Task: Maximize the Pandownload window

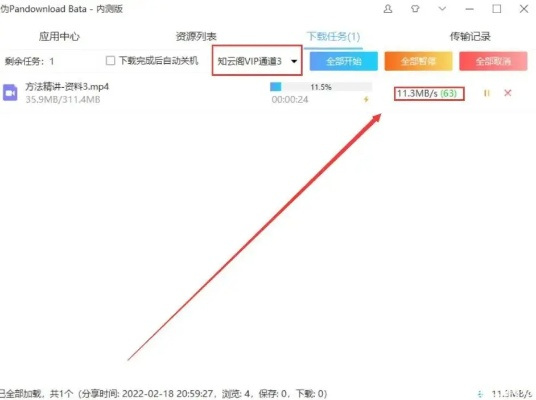Action: [x=497, y=9]
